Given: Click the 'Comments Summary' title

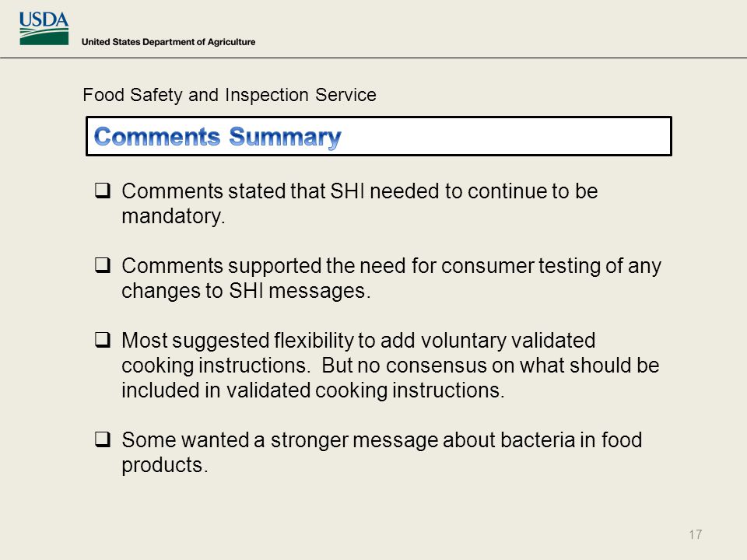Looking at the screenshot, I should coord(218,137).
